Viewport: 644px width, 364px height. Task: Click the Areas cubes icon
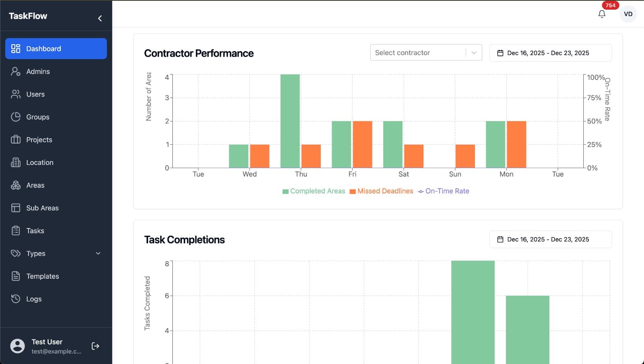[x=16, y=185]
